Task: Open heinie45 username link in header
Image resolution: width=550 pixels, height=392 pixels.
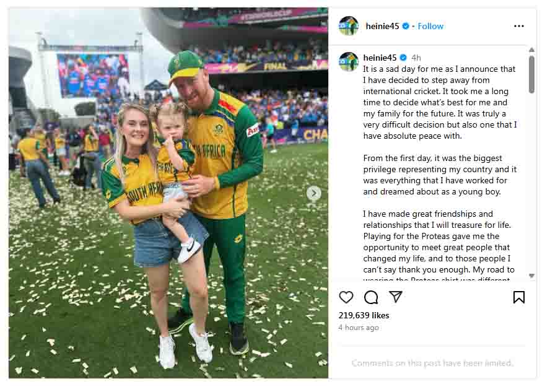Action: [x=383, y=26]
